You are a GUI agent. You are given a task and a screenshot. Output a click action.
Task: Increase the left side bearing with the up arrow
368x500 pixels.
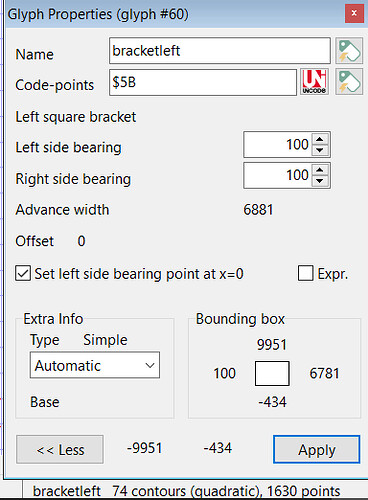[320, 140]
